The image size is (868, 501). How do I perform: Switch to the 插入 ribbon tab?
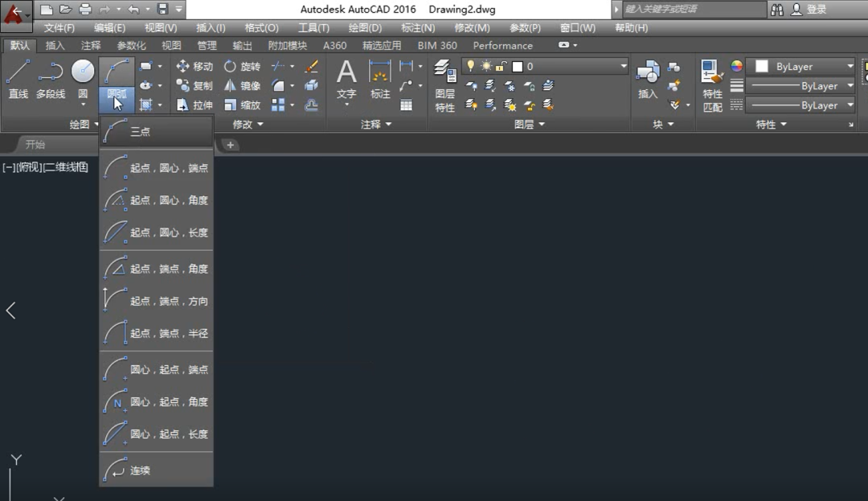coord(55,45)
